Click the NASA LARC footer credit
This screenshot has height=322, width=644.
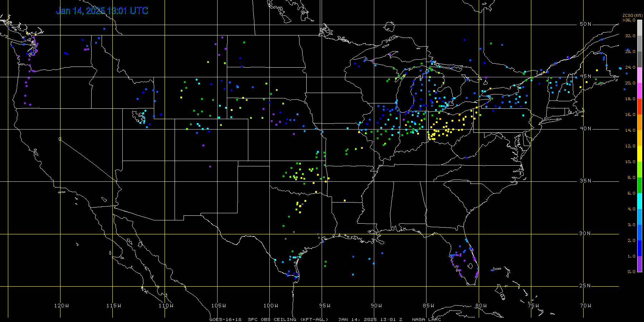coord(426,319)
